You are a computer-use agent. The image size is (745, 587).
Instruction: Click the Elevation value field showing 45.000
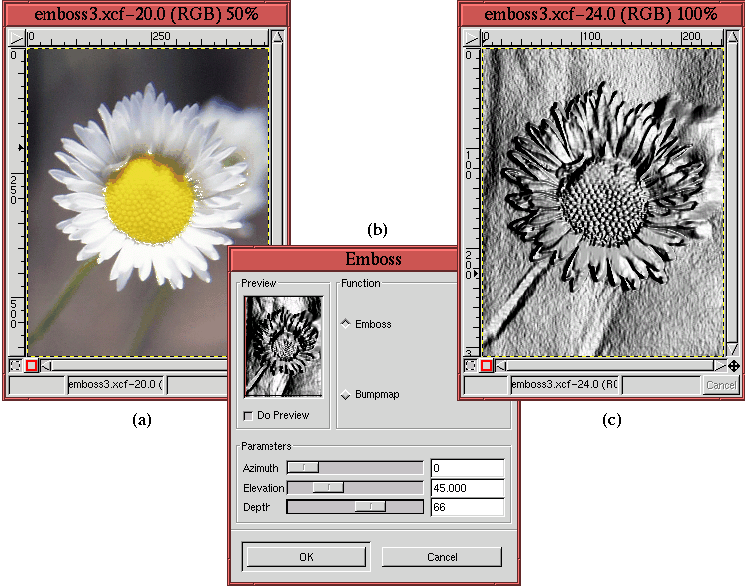pos(466,487)
